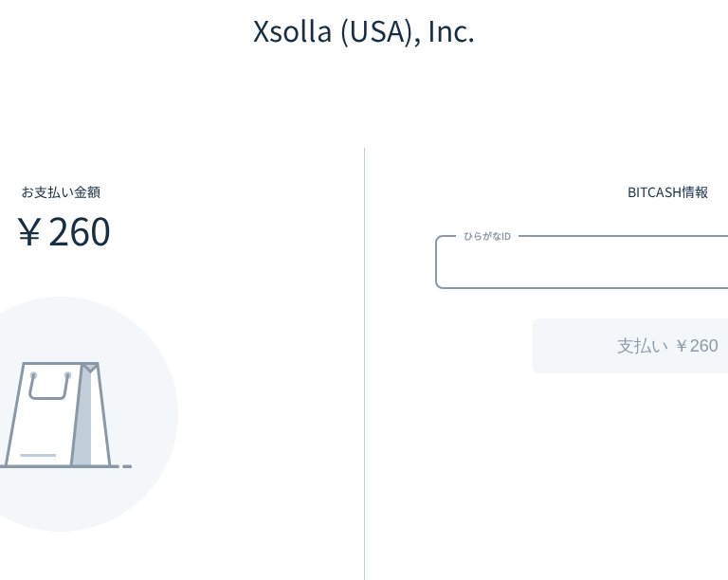Viewport: 728px width, 580px height.
Task: Click the BITCASH情報 heading
Action: click(x=667, y=192)
